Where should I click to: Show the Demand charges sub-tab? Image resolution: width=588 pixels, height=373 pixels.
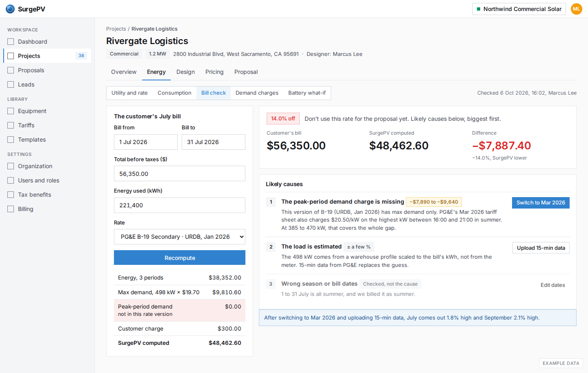click(x=257, y=93)
